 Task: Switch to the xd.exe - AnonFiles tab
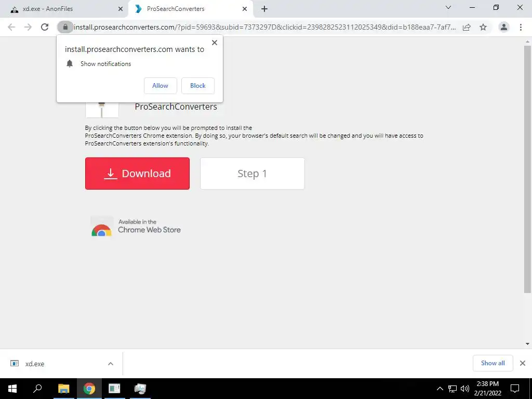coord(63,9)
